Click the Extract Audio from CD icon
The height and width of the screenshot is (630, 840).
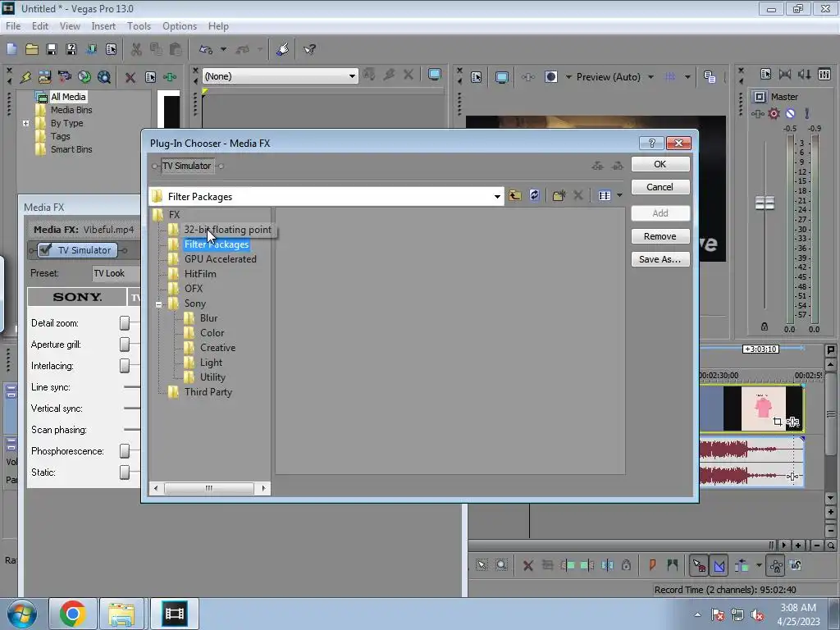[x=84, y=77]
